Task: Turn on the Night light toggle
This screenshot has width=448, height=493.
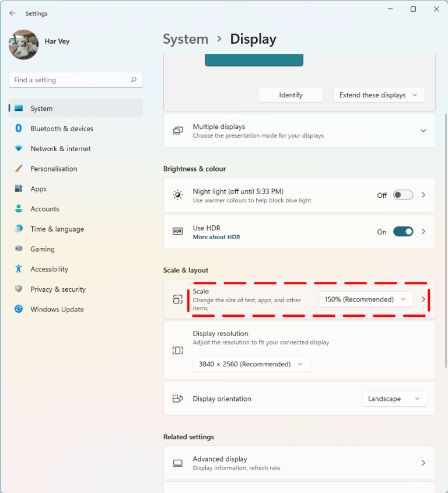Action: [x=402, y=195]
